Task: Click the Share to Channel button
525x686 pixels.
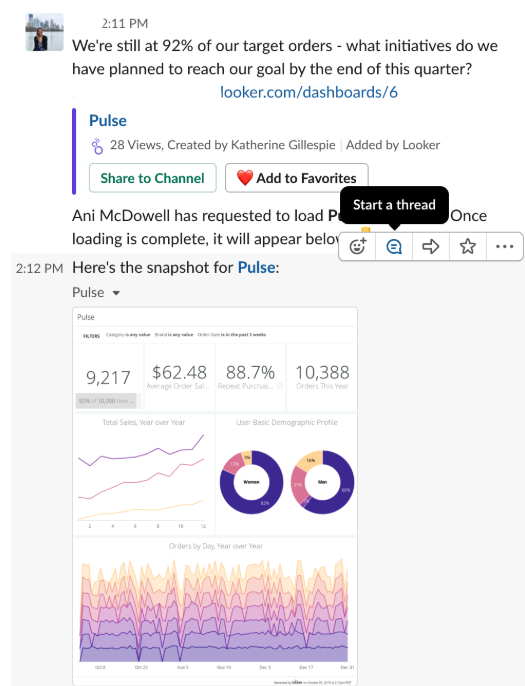Action: point(153,178)
